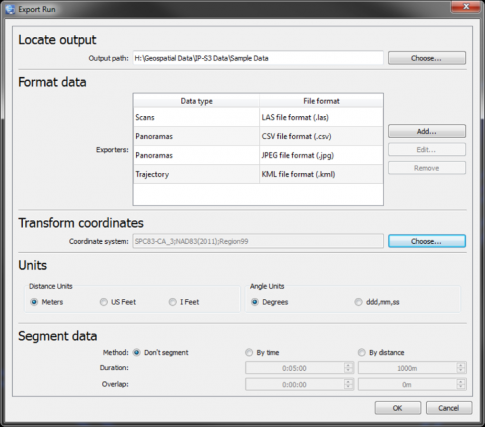This screenshot has height=427, width=485.
Task: Close the Export Run dialog
Action: coord(466,7)
